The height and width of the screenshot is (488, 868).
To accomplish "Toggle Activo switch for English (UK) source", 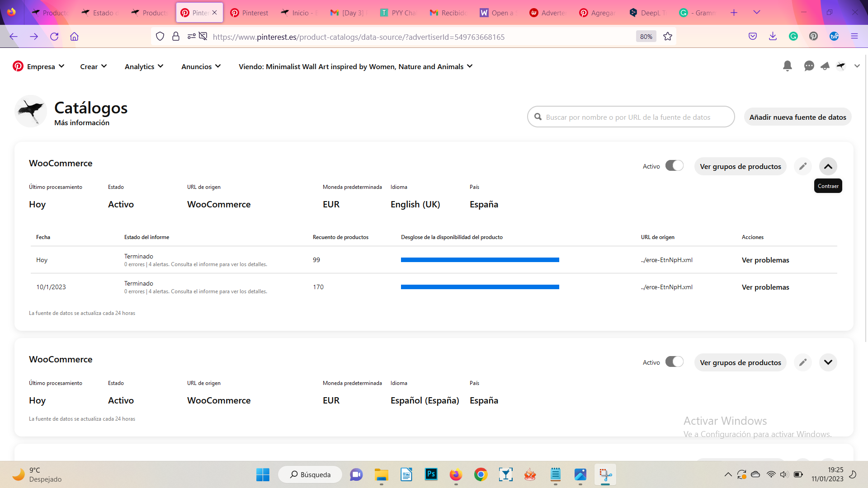I will click(x=674, y=166).
